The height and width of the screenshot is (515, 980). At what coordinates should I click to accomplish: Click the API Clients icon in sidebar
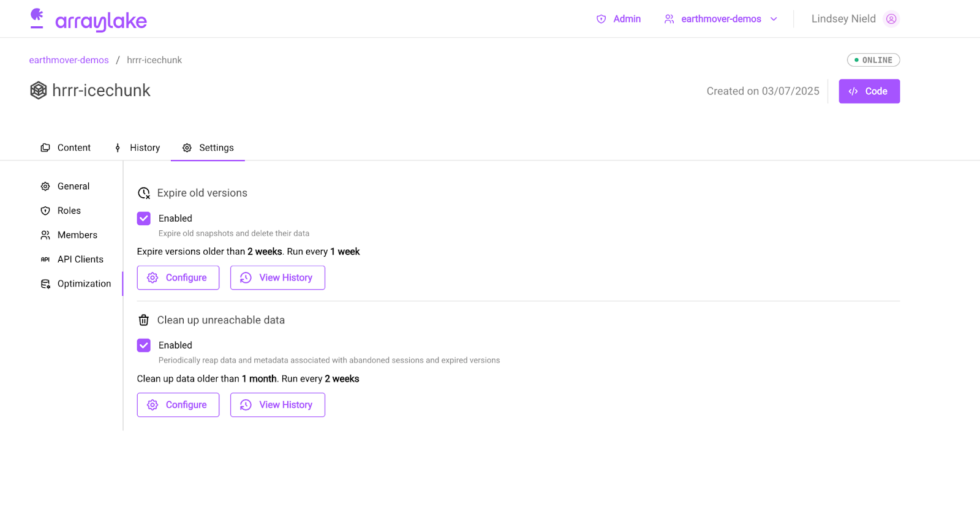[x=45, y=260]
